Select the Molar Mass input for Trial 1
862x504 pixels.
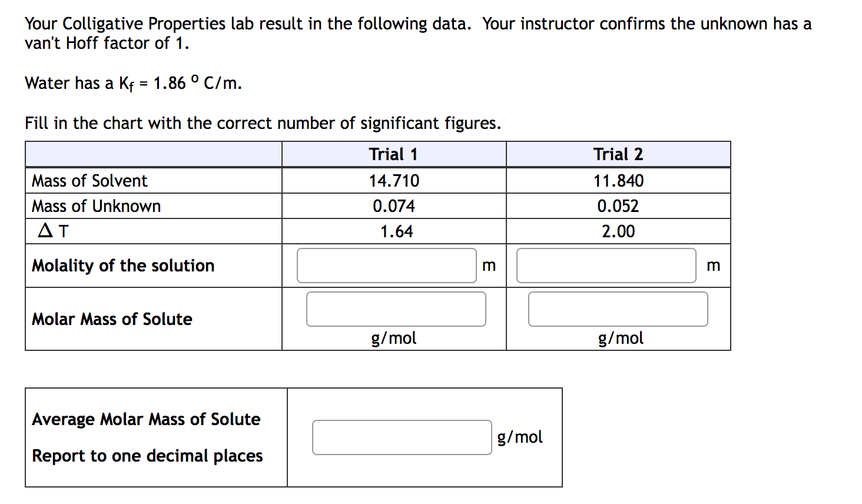point(396,309)
